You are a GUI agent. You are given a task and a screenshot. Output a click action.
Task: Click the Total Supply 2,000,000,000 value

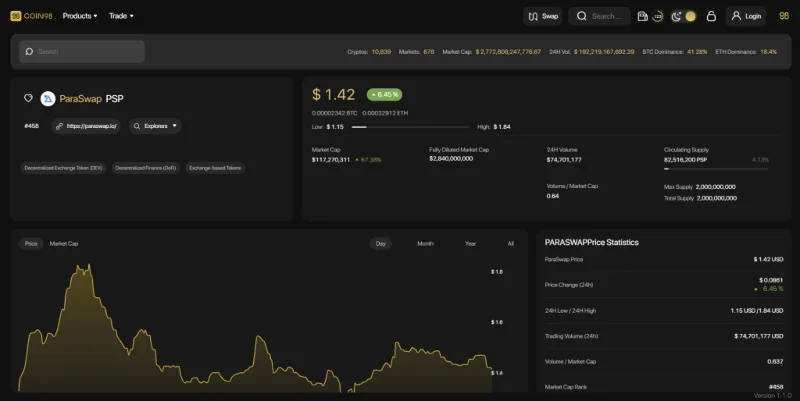click(716, 198)
